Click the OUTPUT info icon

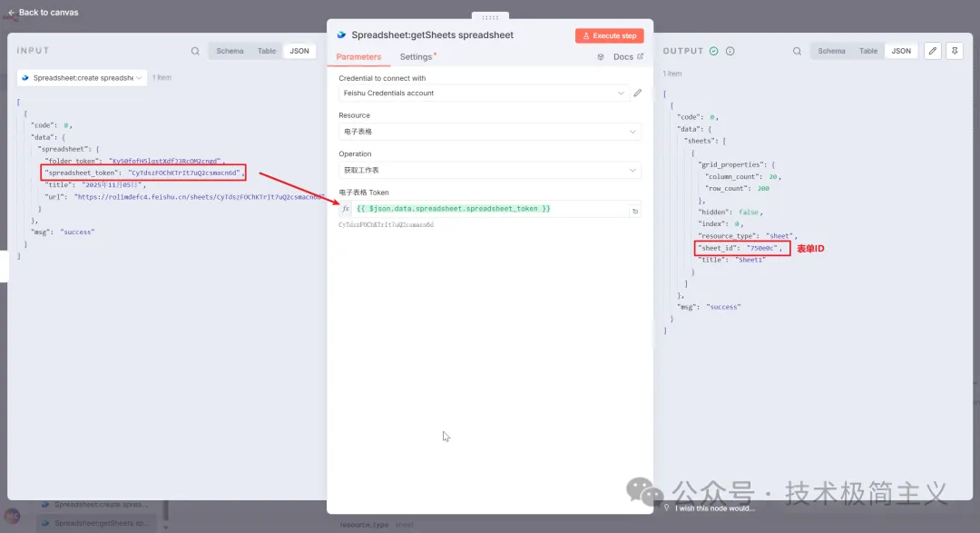[730, 51]
